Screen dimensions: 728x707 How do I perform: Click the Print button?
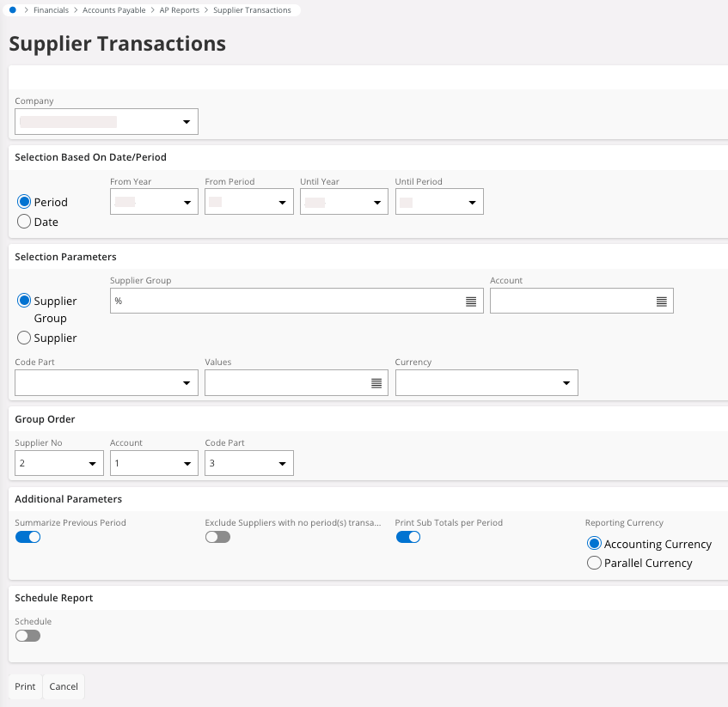pyautogui.click(x=25, y=686)
